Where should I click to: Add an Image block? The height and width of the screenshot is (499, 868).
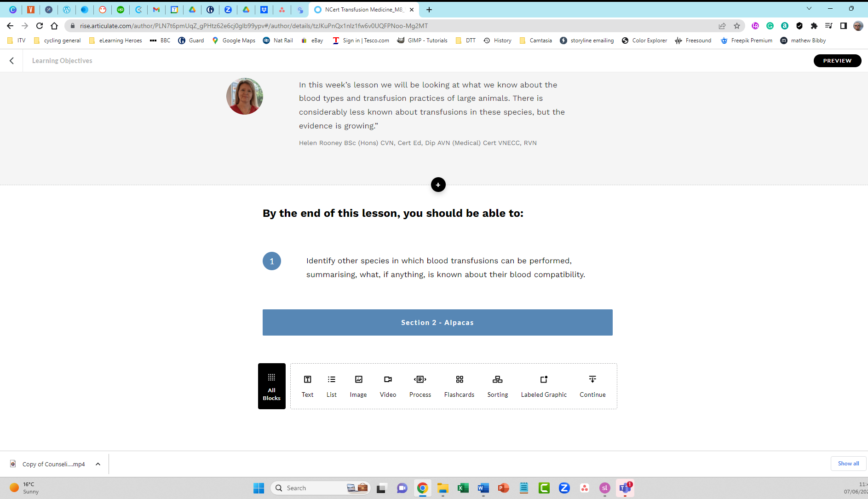(x=358, y=386)
